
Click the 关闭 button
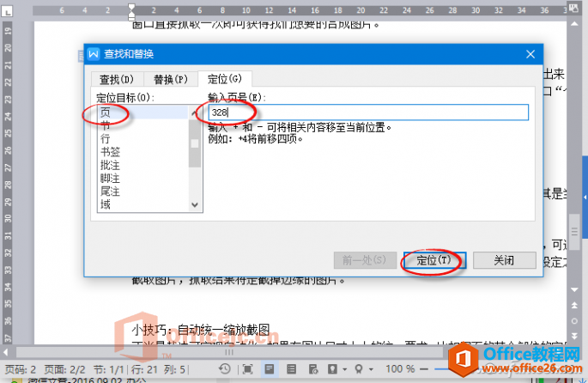coord(504,260)
